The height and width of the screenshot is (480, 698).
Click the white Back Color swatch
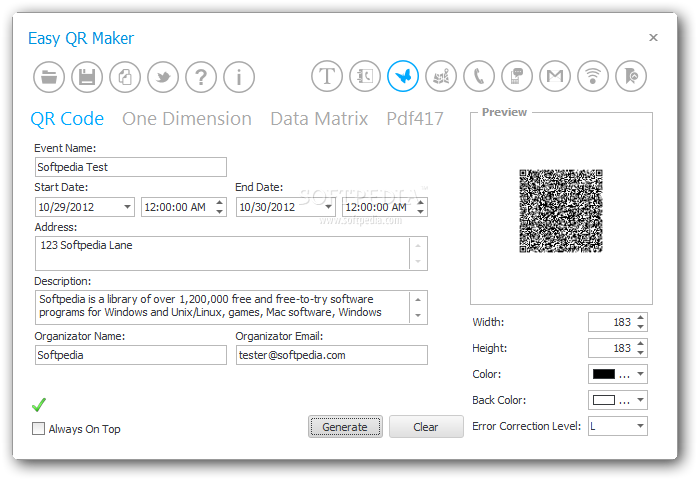coord(604,400)
